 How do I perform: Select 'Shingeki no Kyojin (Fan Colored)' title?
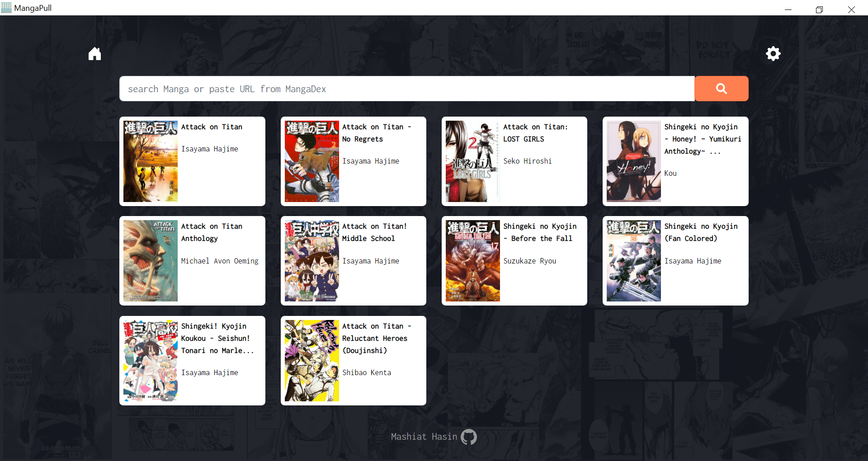coord(701,232)
